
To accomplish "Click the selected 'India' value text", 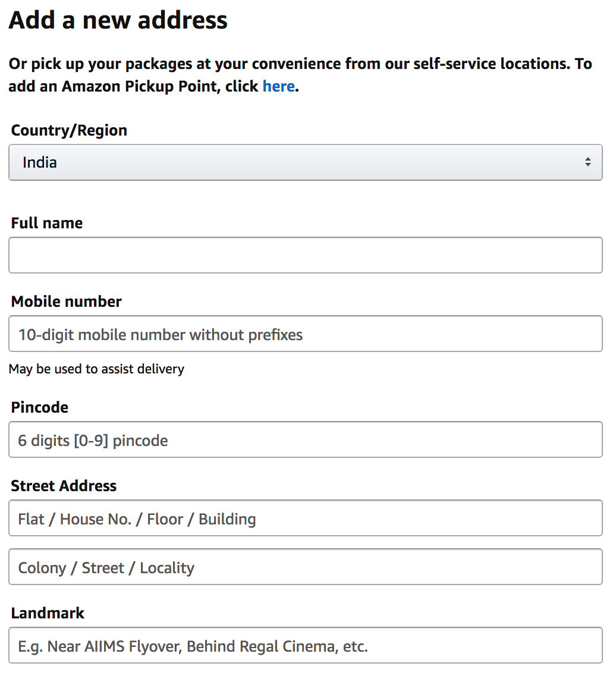I will [40, 162].
